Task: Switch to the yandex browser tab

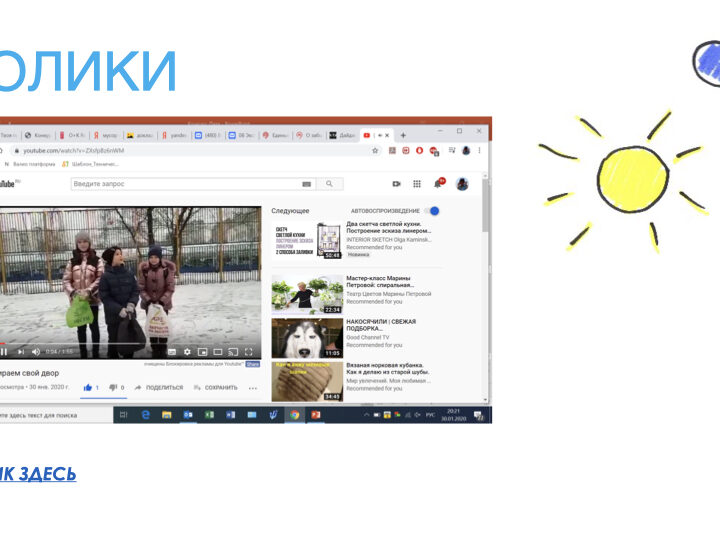Action: (175, 134)
